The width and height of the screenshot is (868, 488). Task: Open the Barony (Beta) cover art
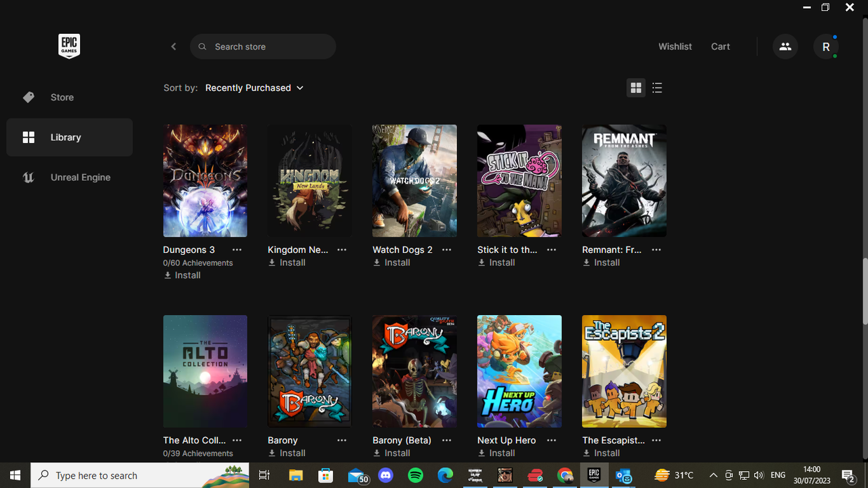click(414, 371)
